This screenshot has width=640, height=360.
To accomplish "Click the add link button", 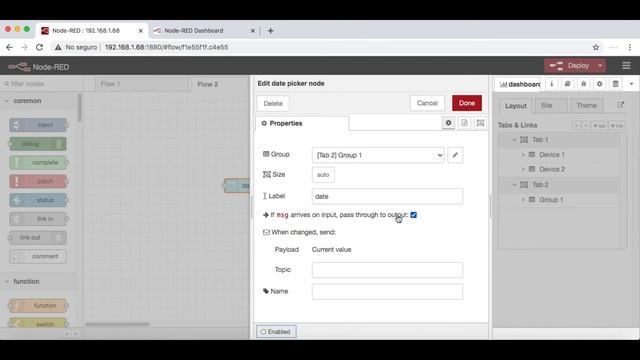I will point(616,125).
